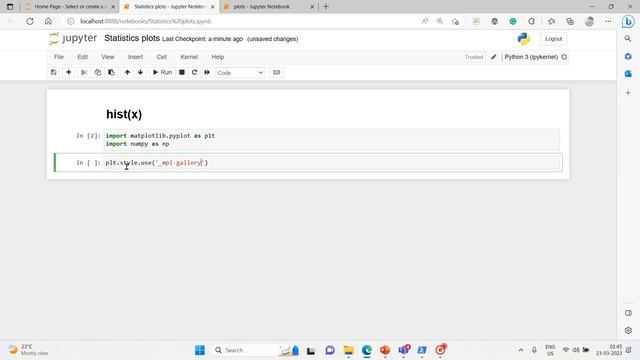Go to the browser home page
This screenshot has width=640, height=360.
pos(48,21)
